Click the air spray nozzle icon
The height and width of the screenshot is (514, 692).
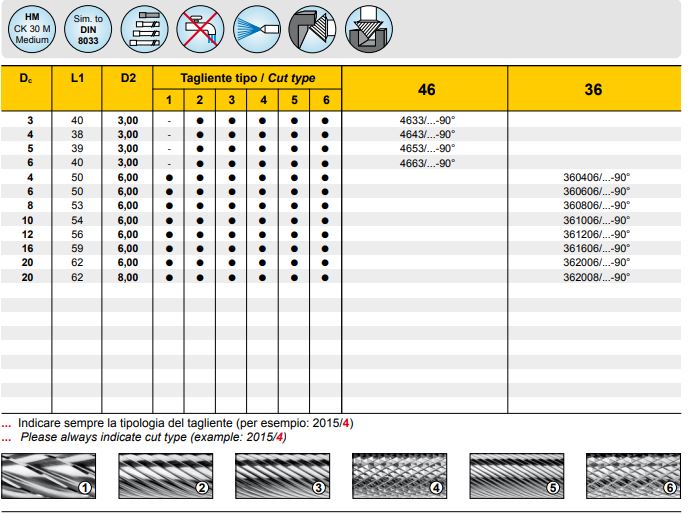(258, 31)
